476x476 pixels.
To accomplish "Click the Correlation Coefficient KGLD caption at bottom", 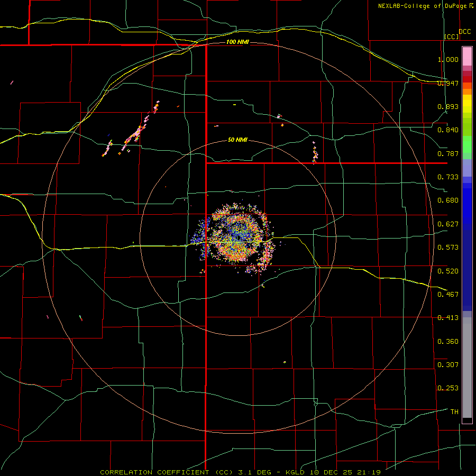I will coord(241,472).
